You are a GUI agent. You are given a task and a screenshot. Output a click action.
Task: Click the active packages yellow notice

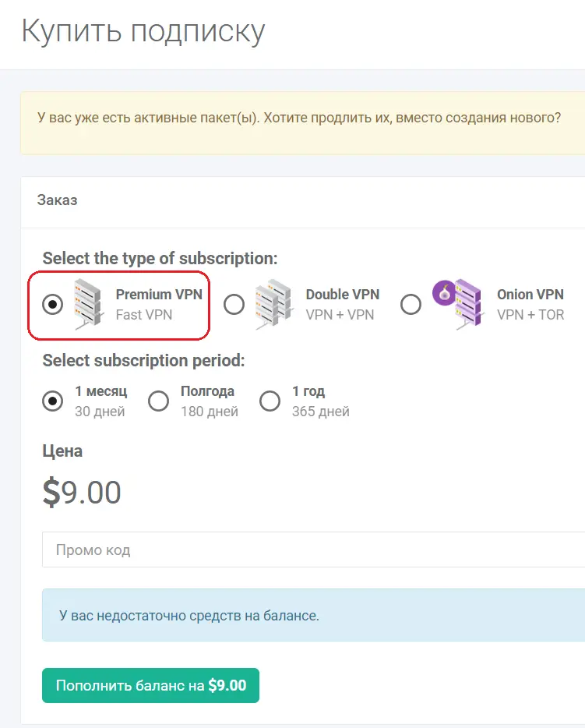click(x=302, y=123)
